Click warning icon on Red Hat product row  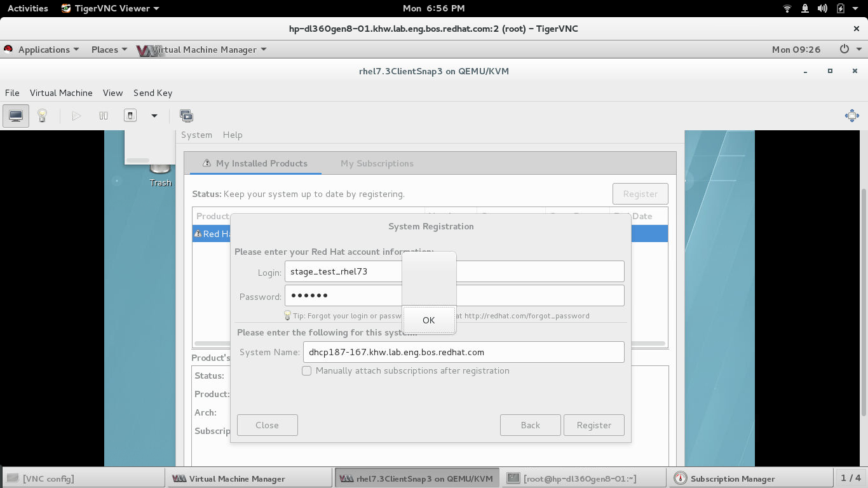[198, 234]
